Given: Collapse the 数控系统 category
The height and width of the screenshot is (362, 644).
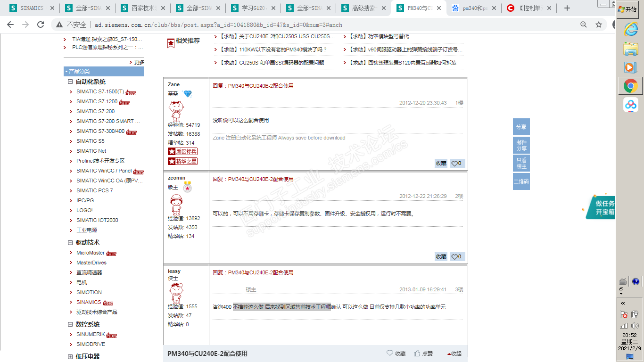Looking at the screenshot, I should (x=70, y=324).
